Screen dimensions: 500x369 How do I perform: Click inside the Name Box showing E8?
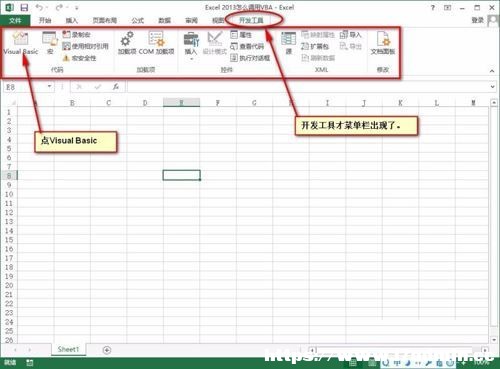pyautogui.click(x=24, y=87)
